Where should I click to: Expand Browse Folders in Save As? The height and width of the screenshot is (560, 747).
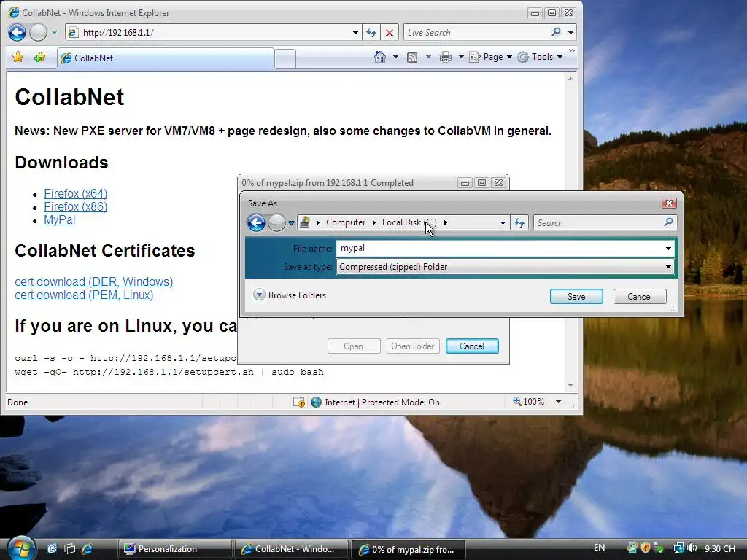[290, 295]
